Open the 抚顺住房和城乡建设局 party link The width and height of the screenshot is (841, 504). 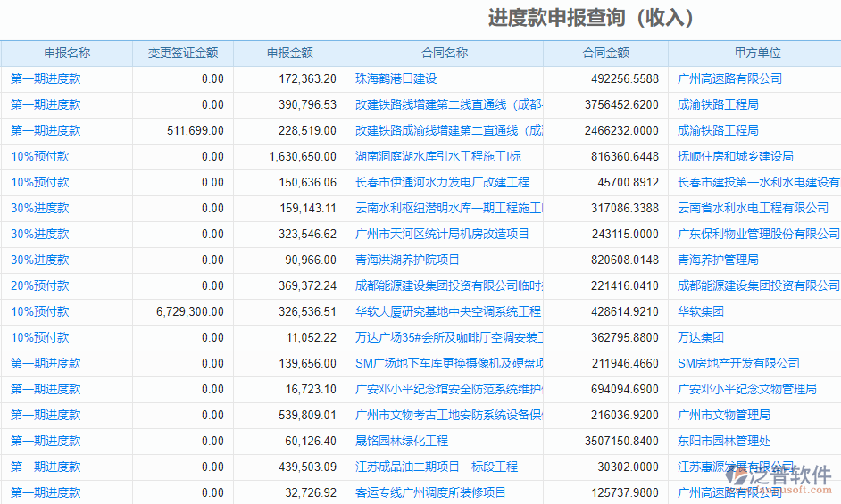point(735,157)
